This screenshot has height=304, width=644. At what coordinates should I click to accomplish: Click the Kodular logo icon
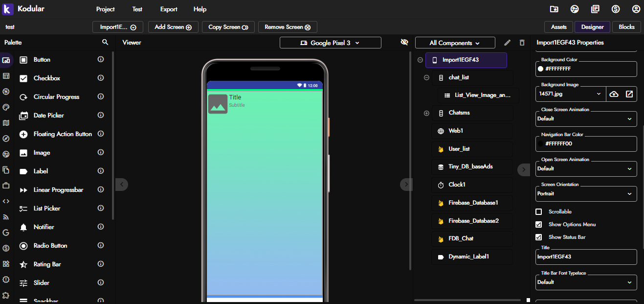tap(8, 9)
